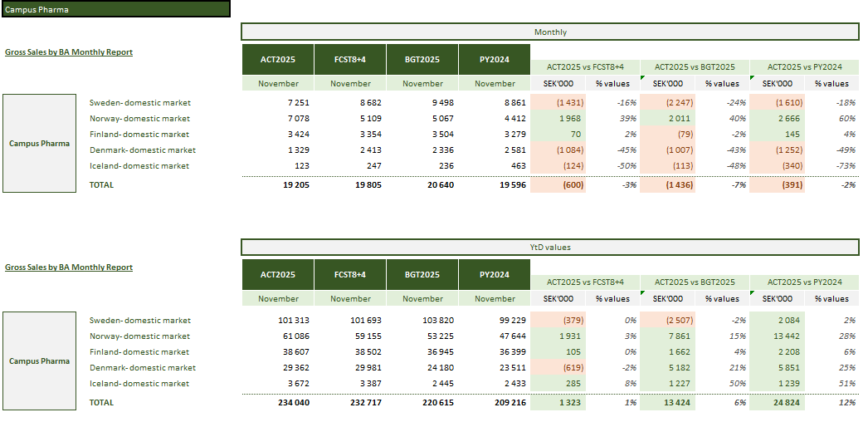Select the Norway percentage cell showing 60%
This screenshot has width=868, height=422.
point(846,119)
